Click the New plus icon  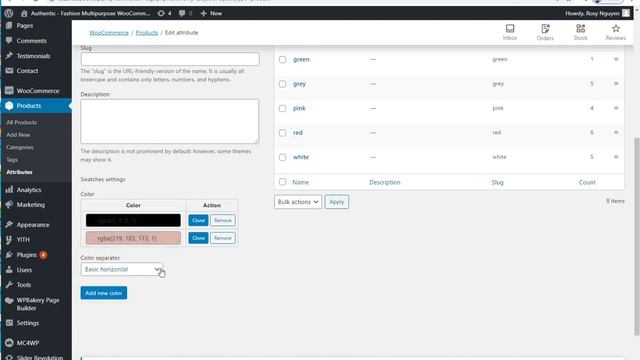coord(203,13)
